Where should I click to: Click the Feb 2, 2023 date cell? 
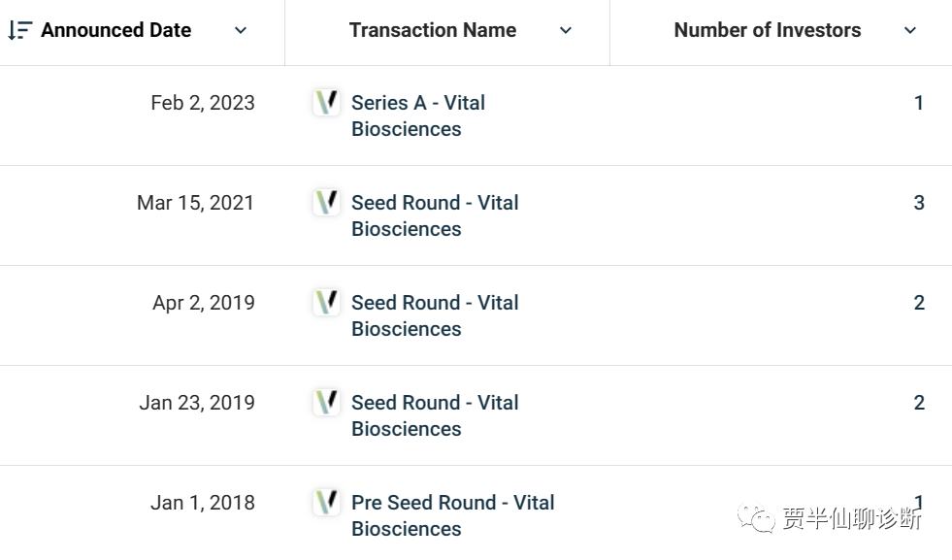pyautogui.click(x=202, y=103)
